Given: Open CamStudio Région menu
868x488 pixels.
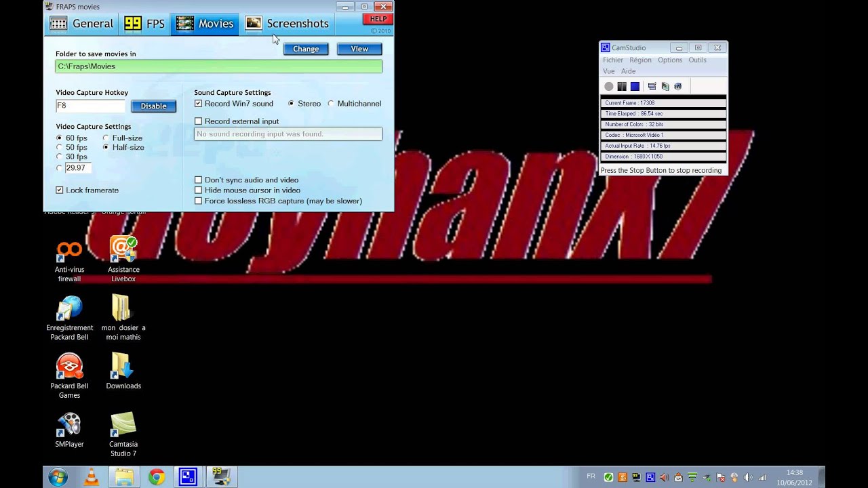Looking at the screenshot, I should [640, 60].
